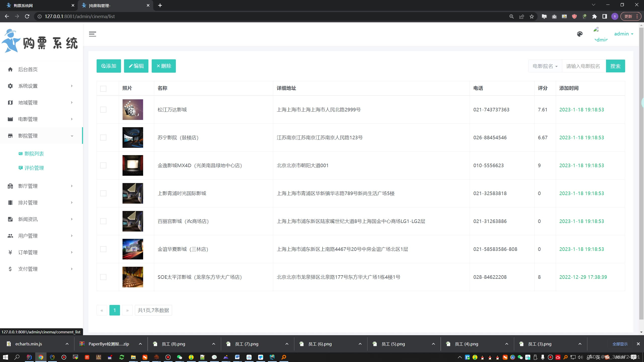
Task: Click the hamburger menu toggle icon
Action: tap(92, 34)
